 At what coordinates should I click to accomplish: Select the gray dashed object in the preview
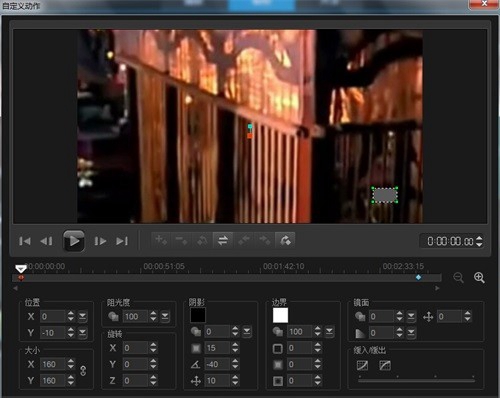pos(385,195)
